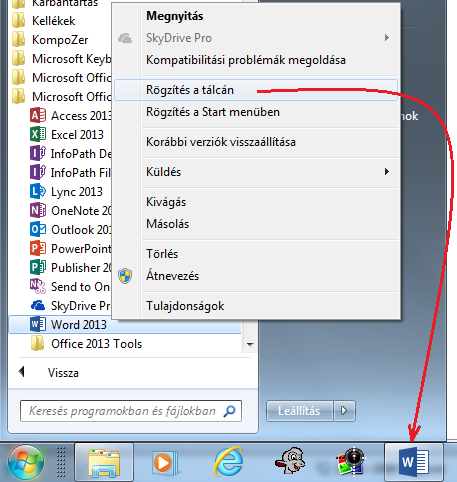Image resolution: width=457 pixels, height=482 pixels.
Task: Click the SkyDrive Pro cloud icon in program list
Action: pyautogui.click(x=38, y=305)
